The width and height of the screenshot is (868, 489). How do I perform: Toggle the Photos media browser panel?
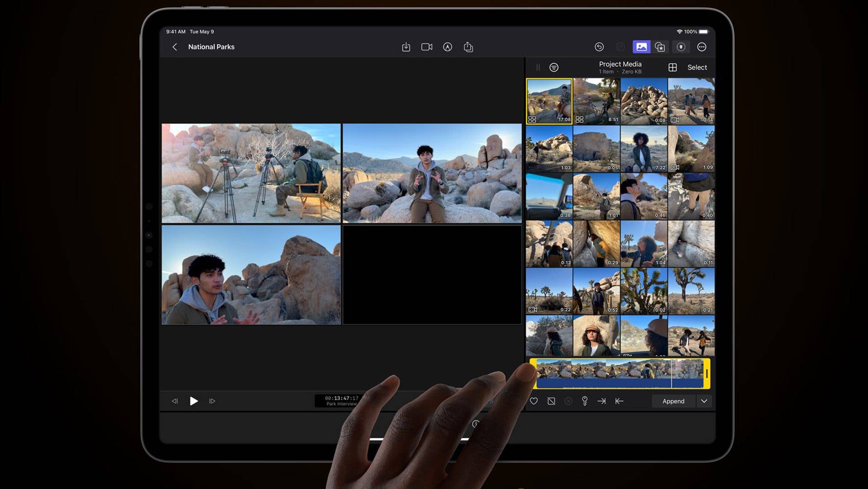[x=641, y=47]
